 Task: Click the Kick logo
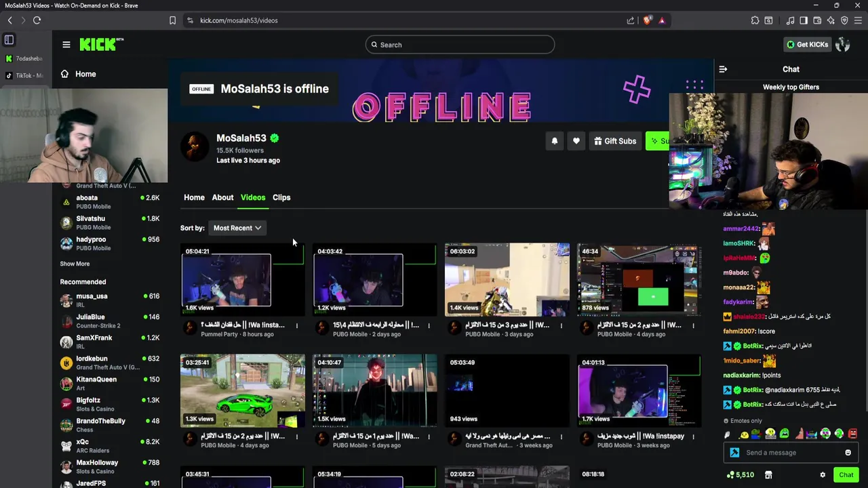(x=102, y=45)
